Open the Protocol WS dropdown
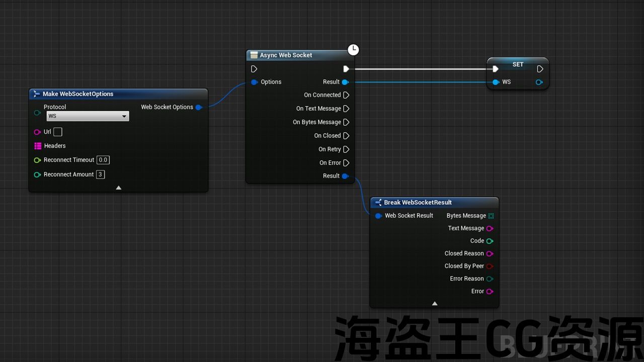The width and height of the screenshot is (644, 362). click(88, 116)
